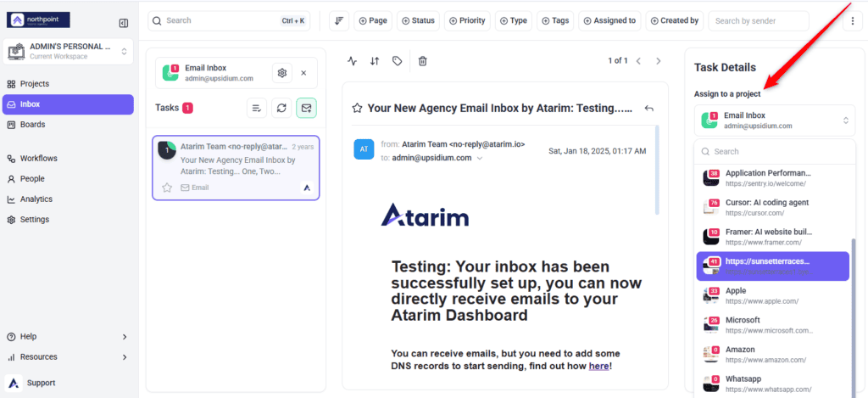Open the Projects page

point(68,84)
